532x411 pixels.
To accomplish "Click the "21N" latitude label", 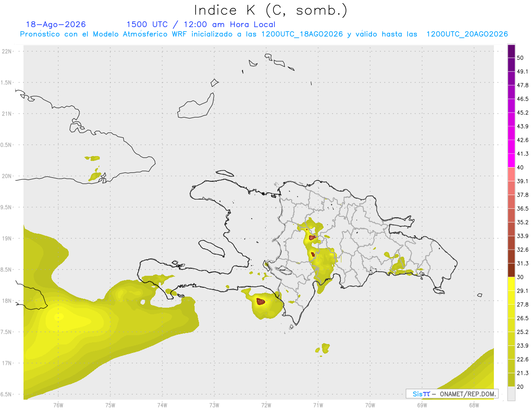I will (x=7, y=114).
